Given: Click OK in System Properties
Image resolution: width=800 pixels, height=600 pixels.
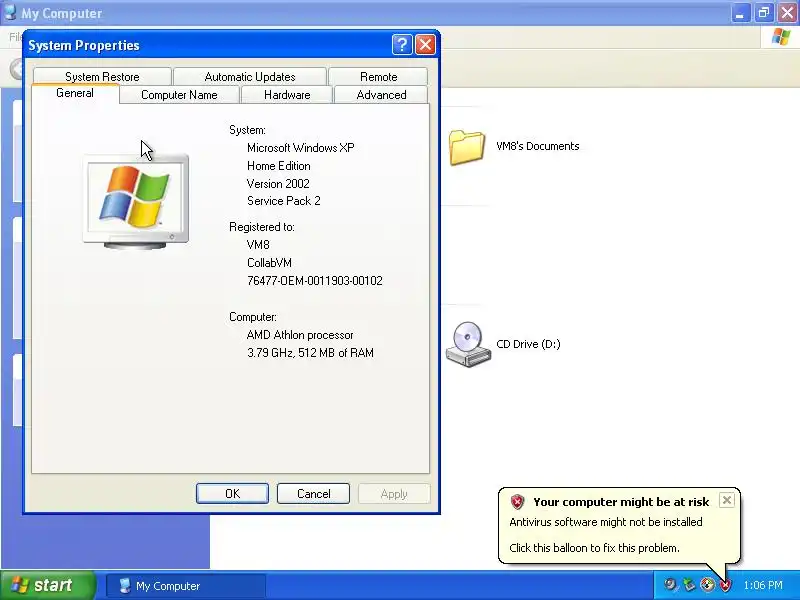Looking at the screenshot, I should pos(232,493).
